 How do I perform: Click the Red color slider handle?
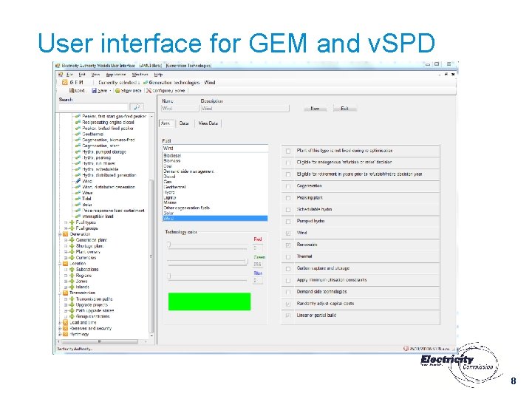[168, 245]
